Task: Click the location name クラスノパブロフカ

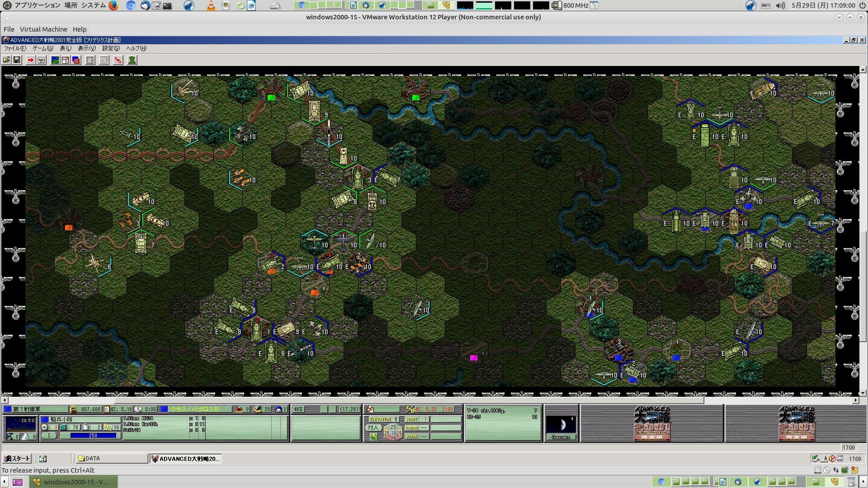Action: tap(194, 409)
